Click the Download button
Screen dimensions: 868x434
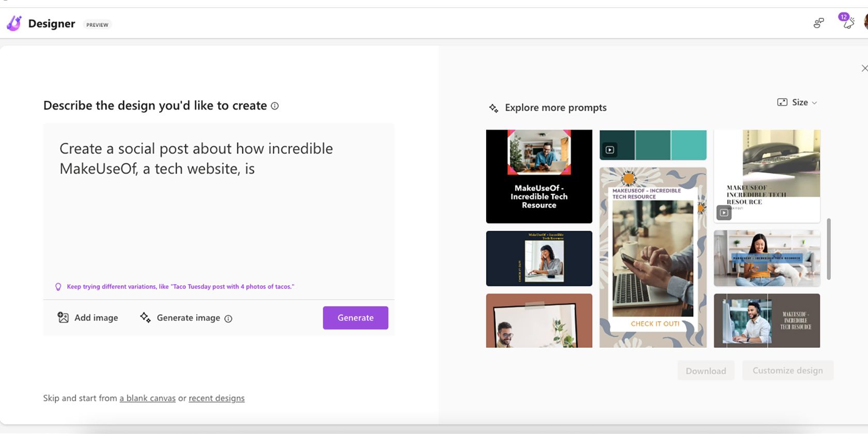coord(705,370)
